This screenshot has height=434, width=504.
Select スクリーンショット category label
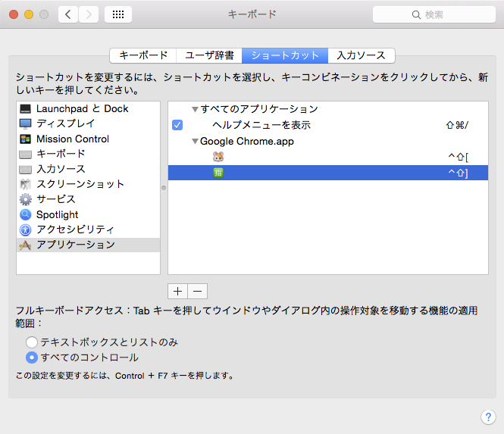pyautogui.click(x=80, y=184)
